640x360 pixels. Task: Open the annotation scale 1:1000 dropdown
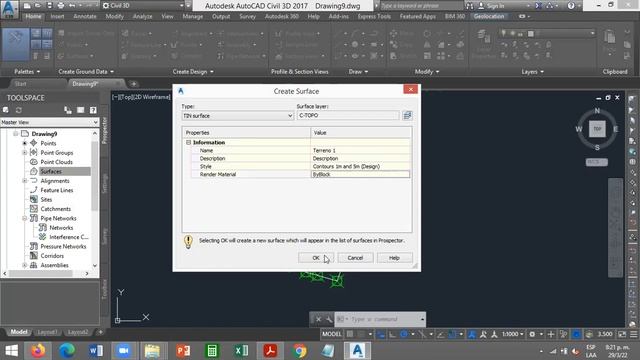pyautogui.click(x=513, y=334)
